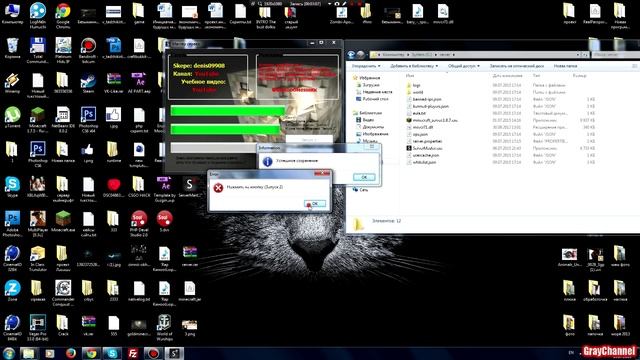Select Libraries in Explorer navigation pane
The image size is (640, 360).
tap(367, 113)
